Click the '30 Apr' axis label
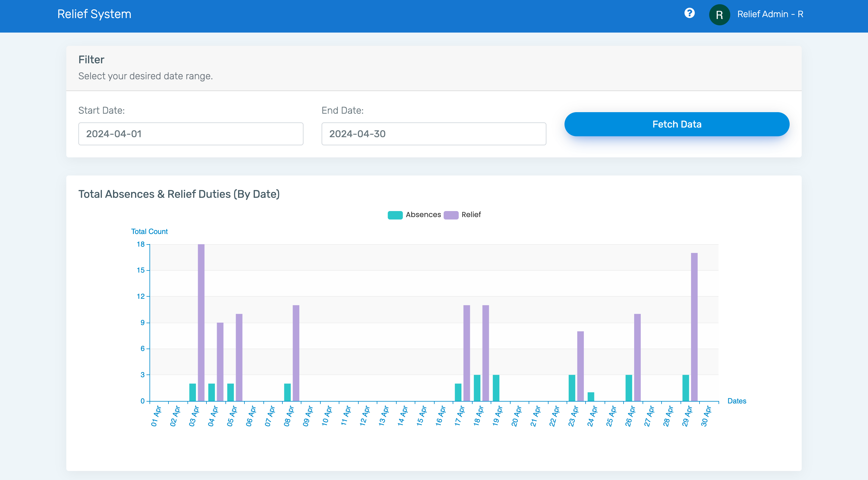 coord(706,416)
